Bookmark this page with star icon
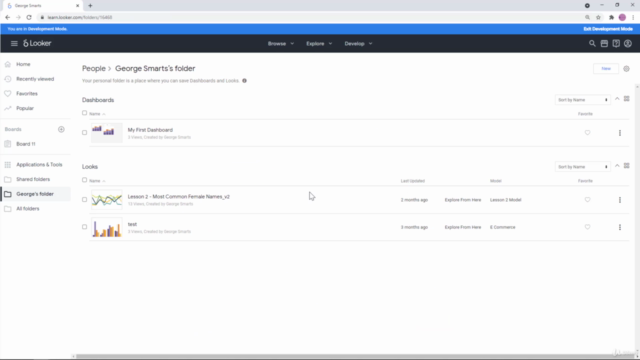 pyautogui.click(x=598, y=18)
